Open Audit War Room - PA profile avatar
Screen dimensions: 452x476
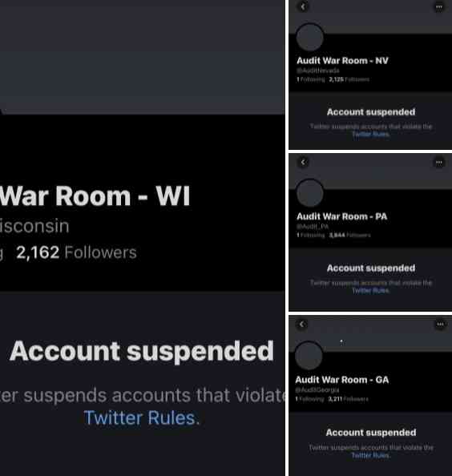coord(309,193)
